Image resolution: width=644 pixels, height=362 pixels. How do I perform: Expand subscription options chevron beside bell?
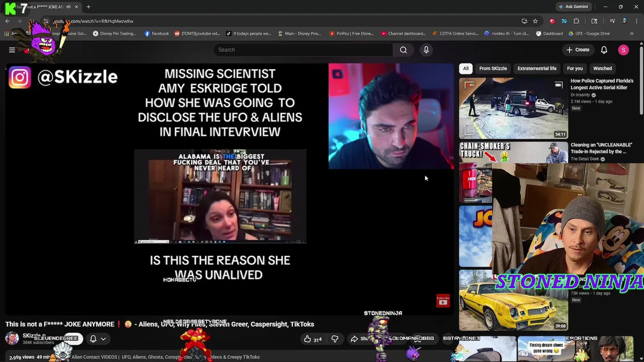[103, 339]
